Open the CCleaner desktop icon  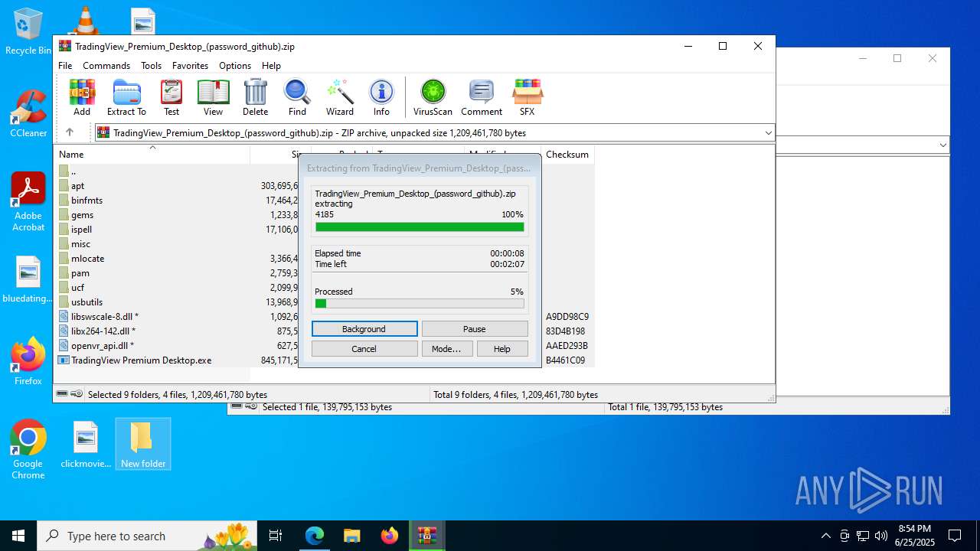(28, 114)
